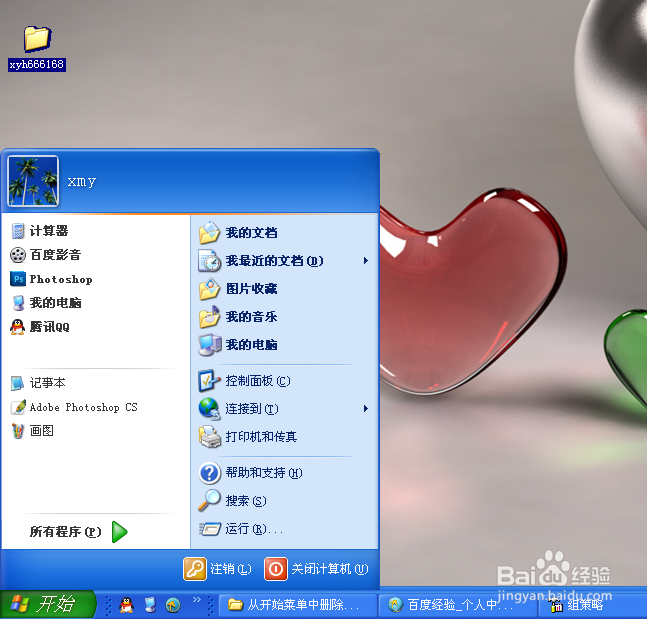
Task: Click Adobe Photoshop CS text label
Action: (83, 407)
